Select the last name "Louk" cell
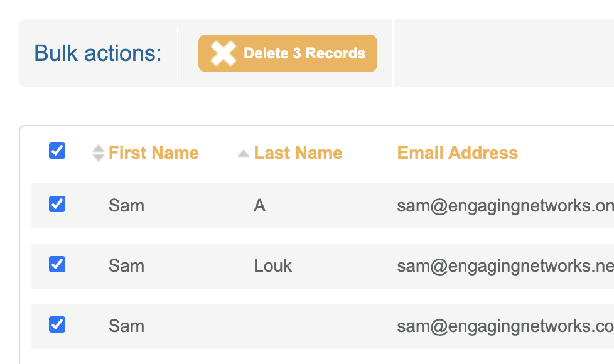The width and height of the screenshot is (614, 364). point(272,266)
